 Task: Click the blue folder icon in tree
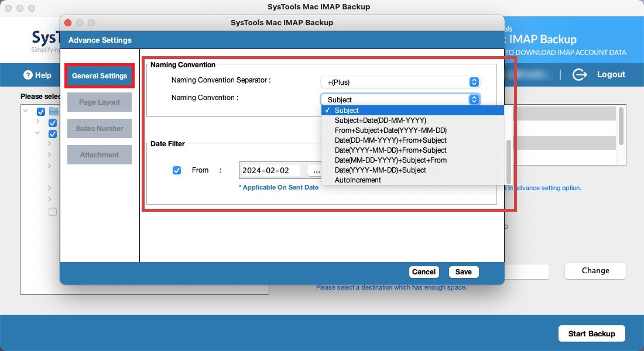[54, 111]
